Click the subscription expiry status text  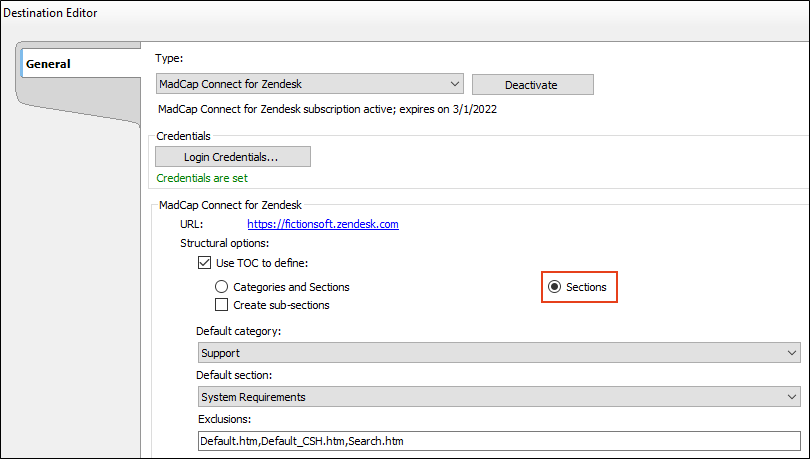coord(328,109)
